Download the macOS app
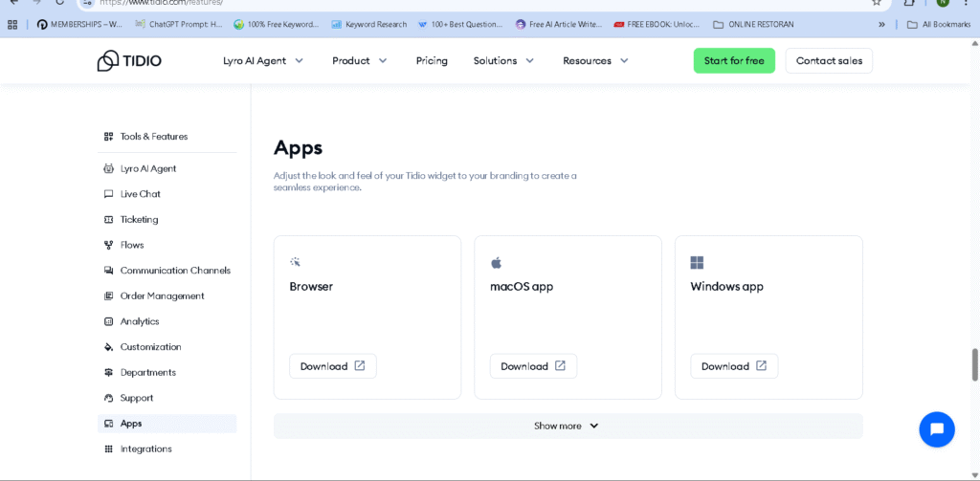This screenshot has width=980, height=481. coord(533,366)
